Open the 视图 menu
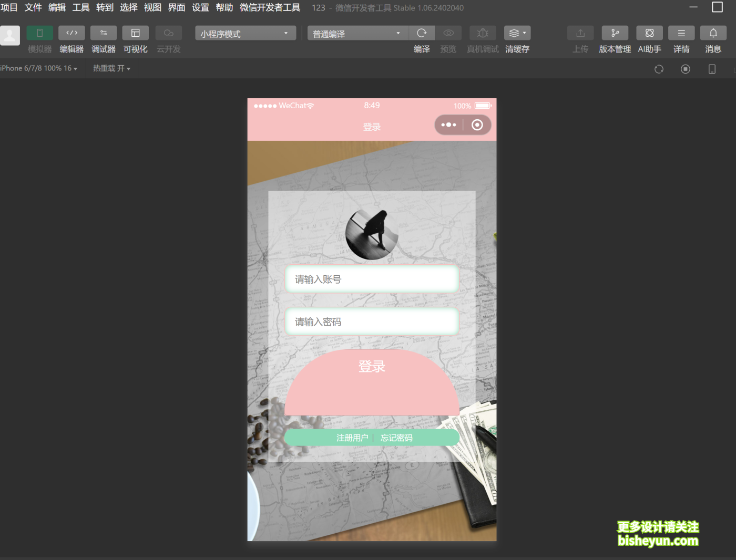 tap(153, 7)
